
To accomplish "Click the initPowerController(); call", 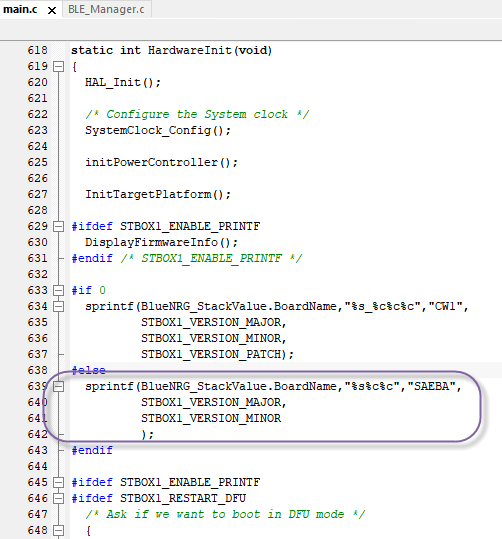I will [161, 162].
